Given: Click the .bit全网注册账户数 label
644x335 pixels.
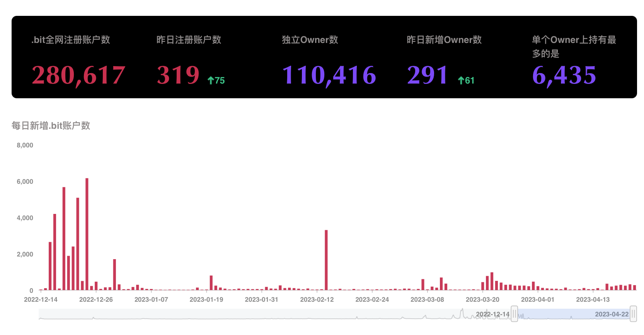Looking at the screenshot, I should (x=71, y=40).
